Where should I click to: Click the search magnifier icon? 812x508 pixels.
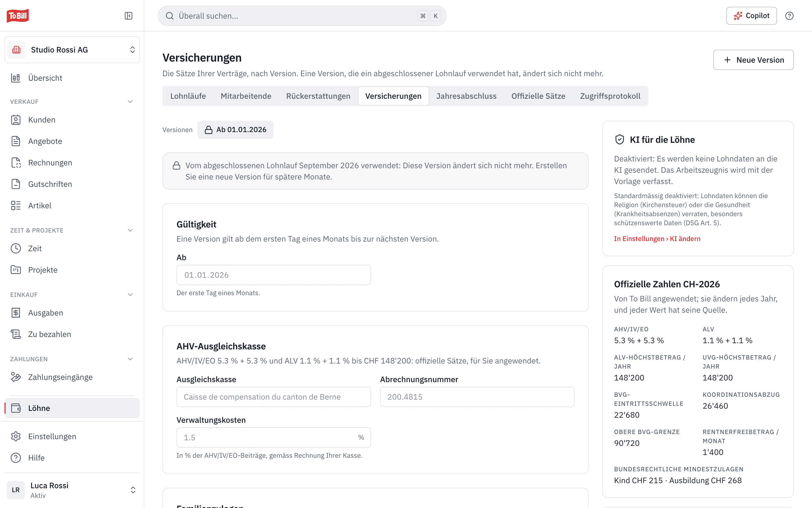[x=170, y=16]
